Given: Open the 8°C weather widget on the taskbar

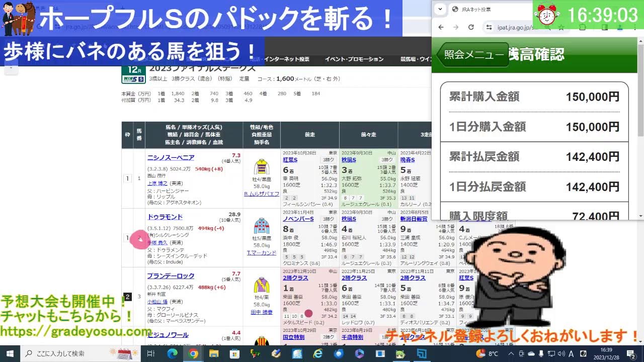Looking at the screenshot, I should coord(487,353).
